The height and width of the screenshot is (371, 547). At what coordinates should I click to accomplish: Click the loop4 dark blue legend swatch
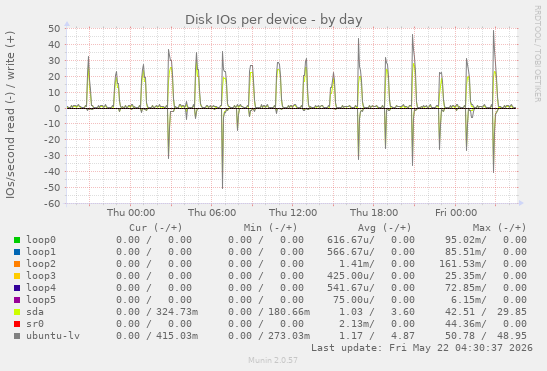[x=17, y=288]
